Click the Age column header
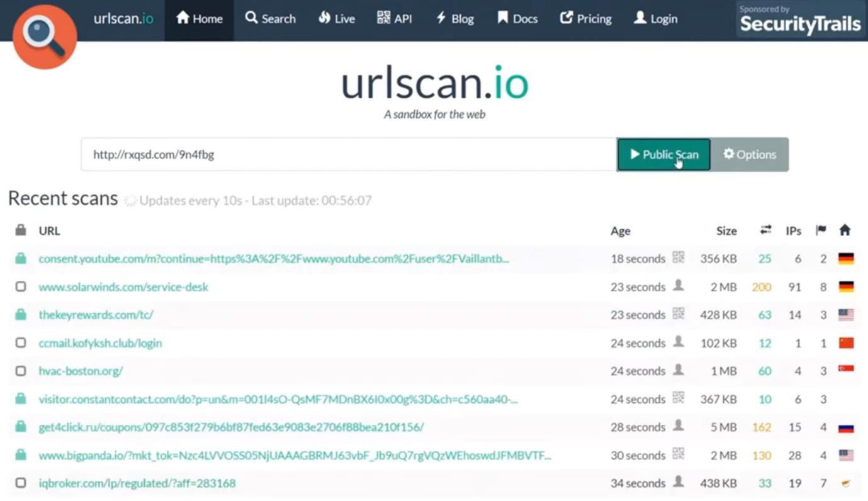868x501 pixels. (x=620, y=231)
